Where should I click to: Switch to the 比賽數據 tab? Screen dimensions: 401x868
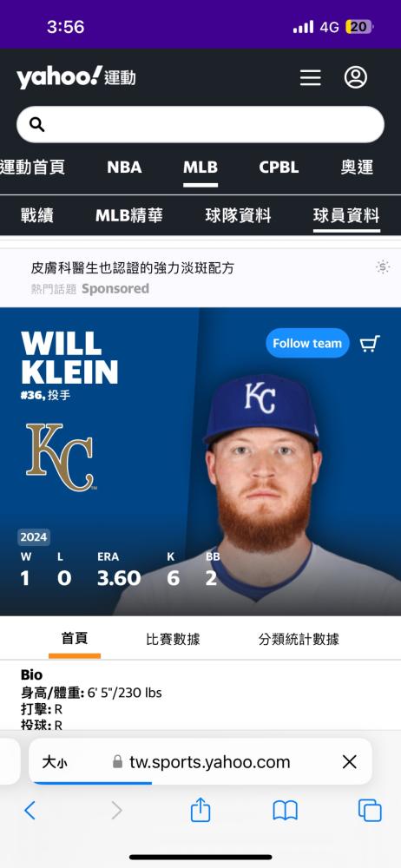click(173, 640)
